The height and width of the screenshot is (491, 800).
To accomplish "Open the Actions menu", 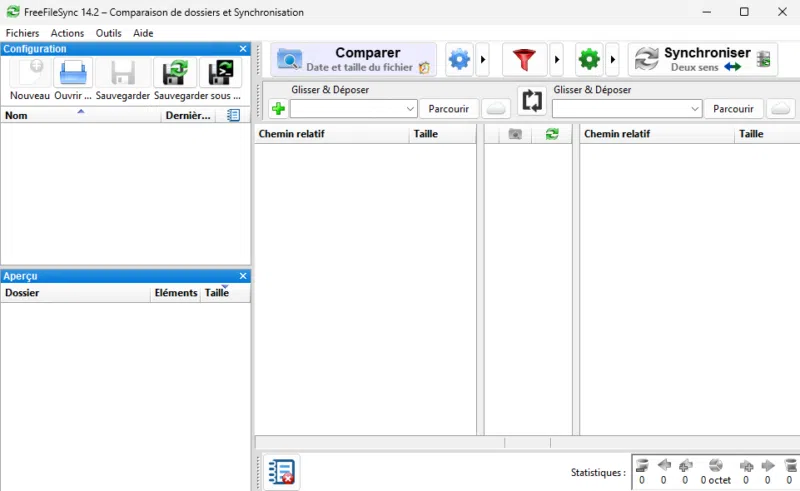I will pos(67,33).
